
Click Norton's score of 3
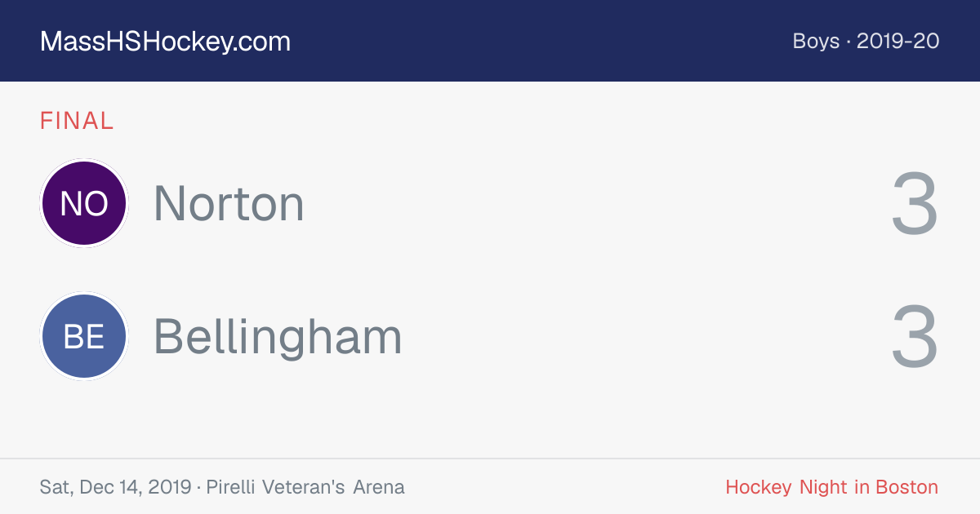[914, 204]
